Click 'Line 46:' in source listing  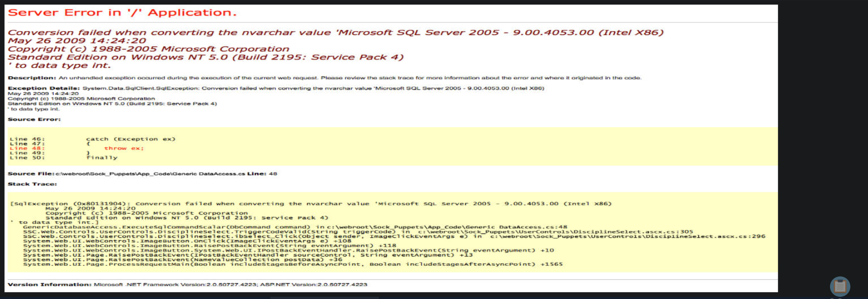click(x=27, y=139)
